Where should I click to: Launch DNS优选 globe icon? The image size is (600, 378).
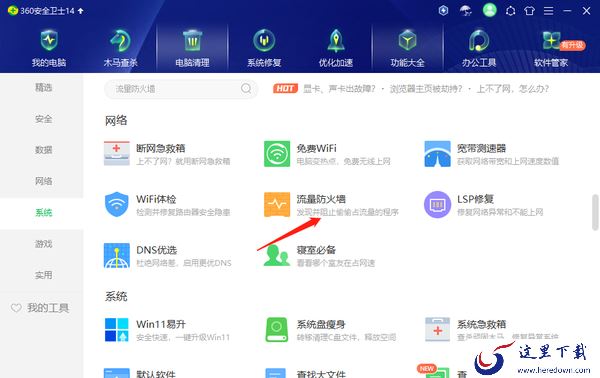pyautogui.click(x=117, y=255)
